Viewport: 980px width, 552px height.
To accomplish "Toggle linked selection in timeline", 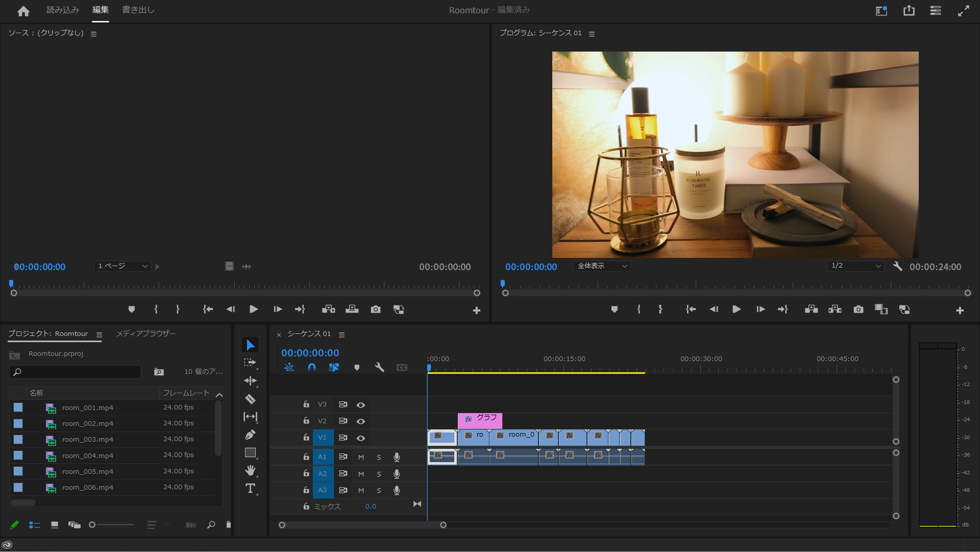I will [334, 368].
